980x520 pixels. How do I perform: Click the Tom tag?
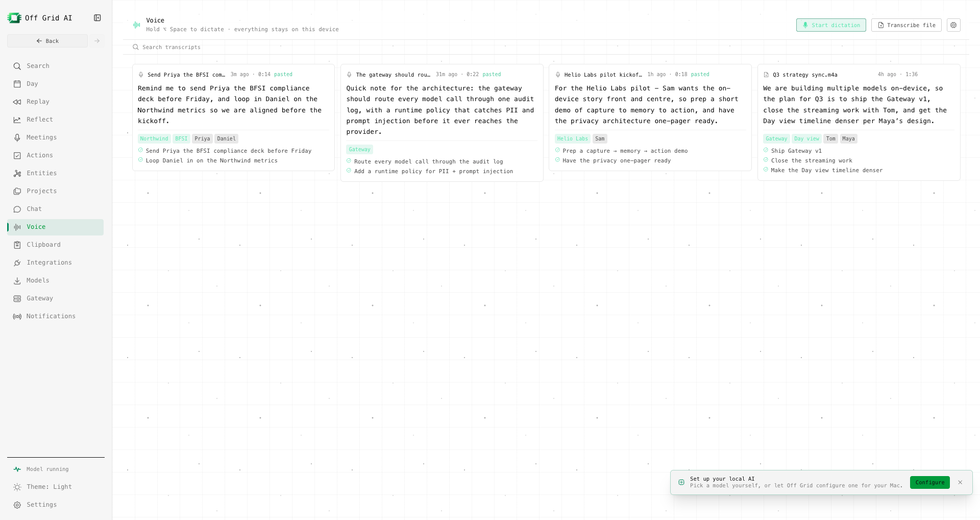pyautogui.click(x=831, y=138)
